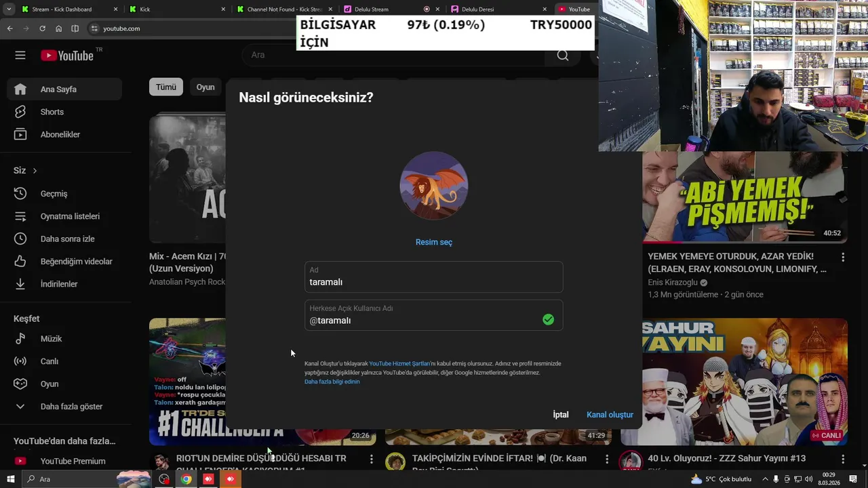868x488 pixels.
Task: Click the Ad name field containing taramalı
Action: pyautogui.click(x=434, y=277)
